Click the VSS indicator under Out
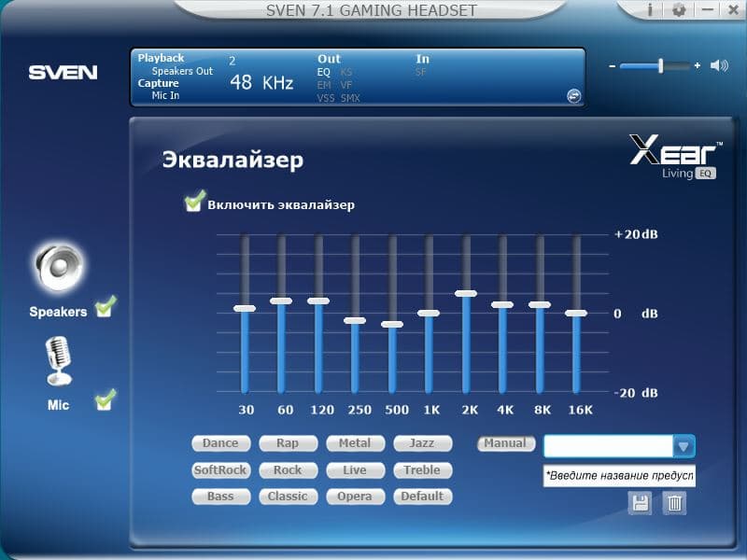 (x=326, y=99)
